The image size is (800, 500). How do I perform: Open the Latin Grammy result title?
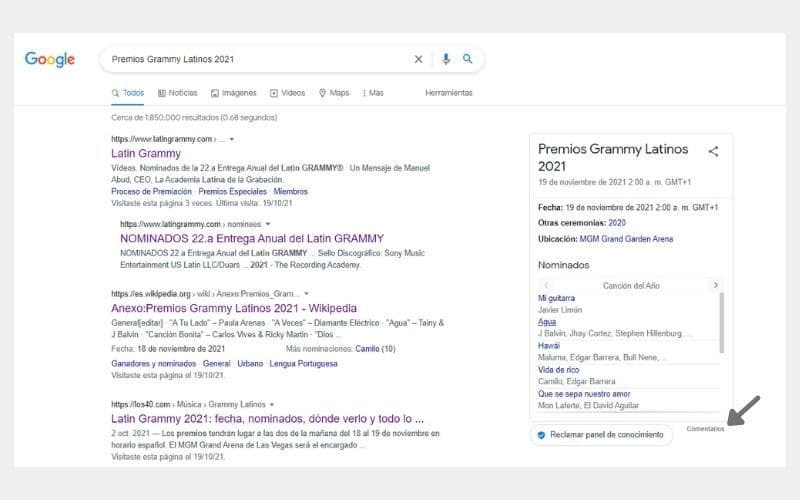(x=146, y=153)
